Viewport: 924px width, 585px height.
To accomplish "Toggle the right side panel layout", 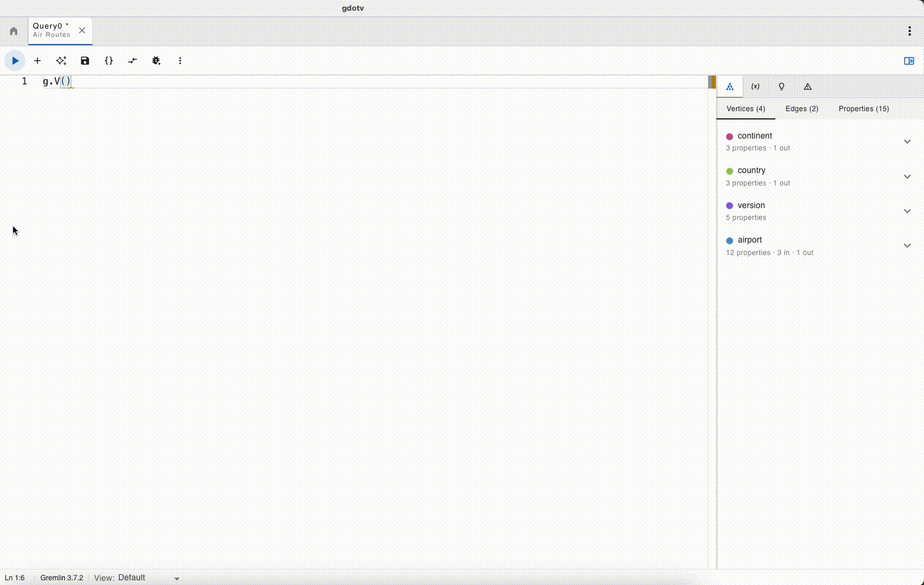I will click(909, 61).
